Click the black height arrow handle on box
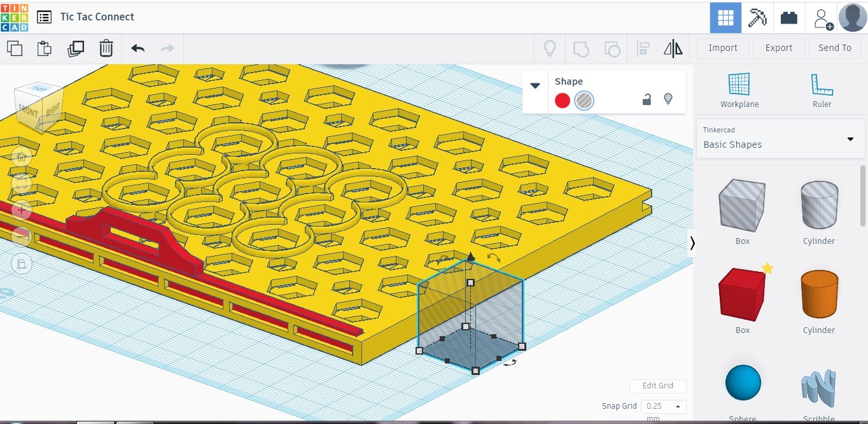The width and height of the screenshot is (868, 424). click(x=471, y=257)
